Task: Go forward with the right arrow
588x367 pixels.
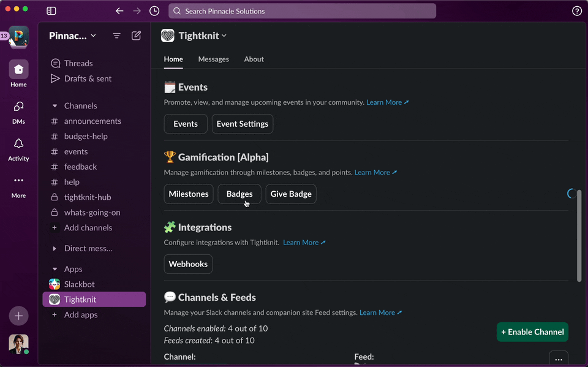Action: [x=137, y=11]
